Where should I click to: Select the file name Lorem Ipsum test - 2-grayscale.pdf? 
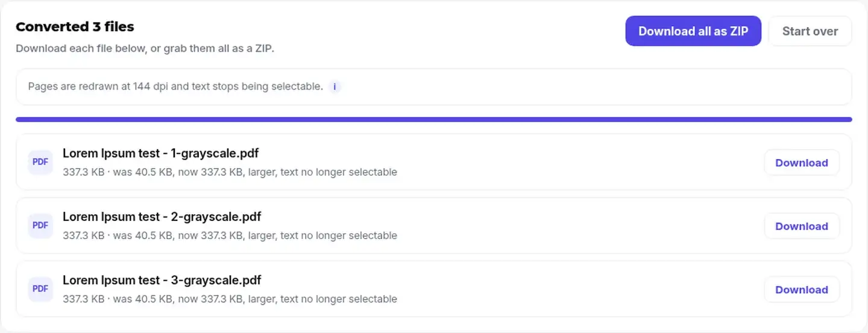coord(162,217)
